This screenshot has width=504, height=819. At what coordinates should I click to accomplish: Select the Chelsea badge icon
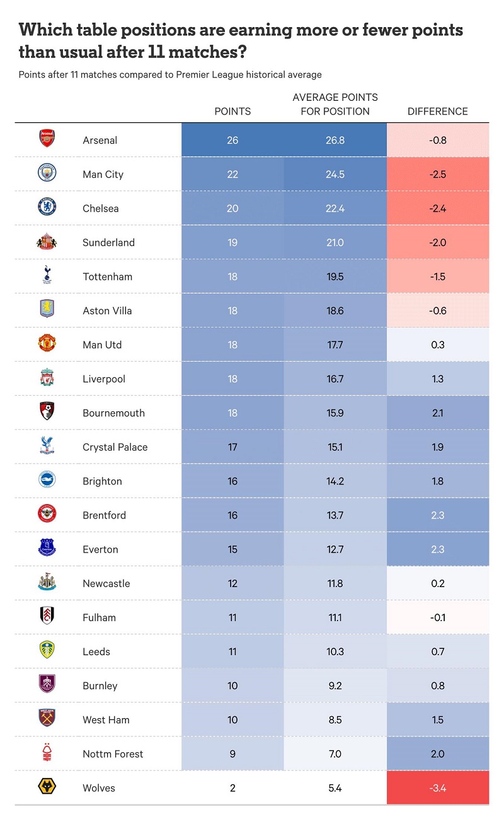click(47, 207)
